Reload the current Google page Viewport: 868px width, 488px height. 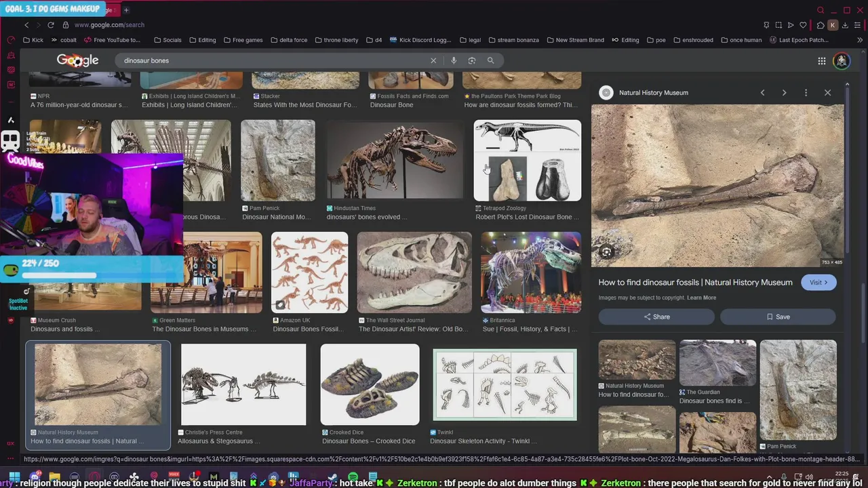pyautogui.click(x=52, y=25)
